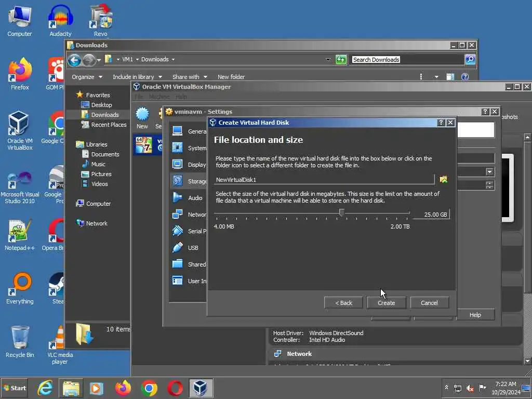Screen dimensions: 532x399
Task: Open Firefox from the taskbar
Action: [123, 388]
